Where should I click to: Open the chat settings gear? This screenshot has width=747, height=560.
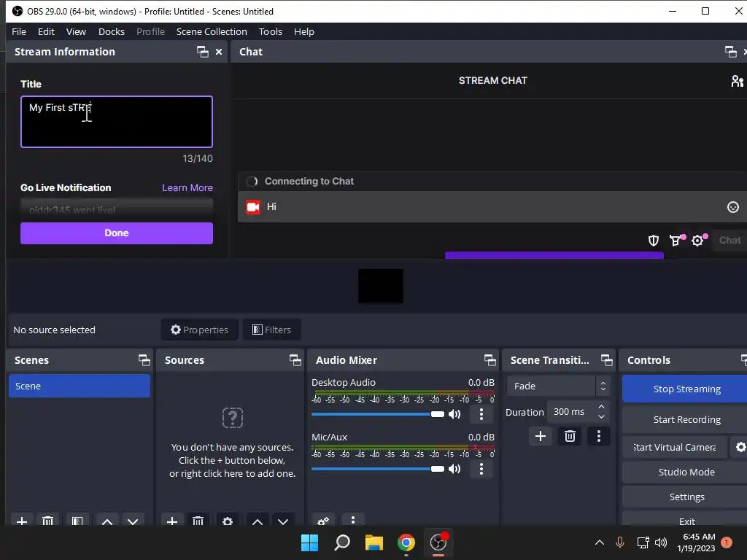point(698,241)
